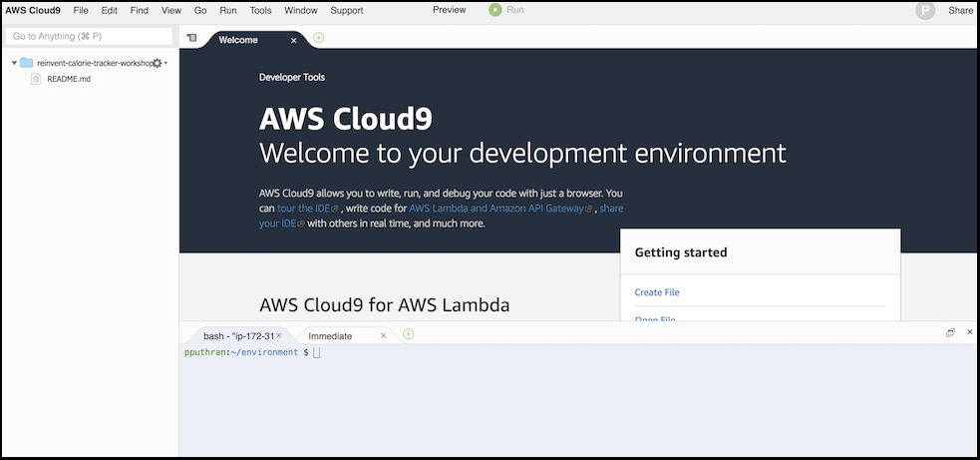Click the reinvent-calorie-tracker-workshop folder icon
The height and width of the screenshot is (460, 980).
point(26,63)
